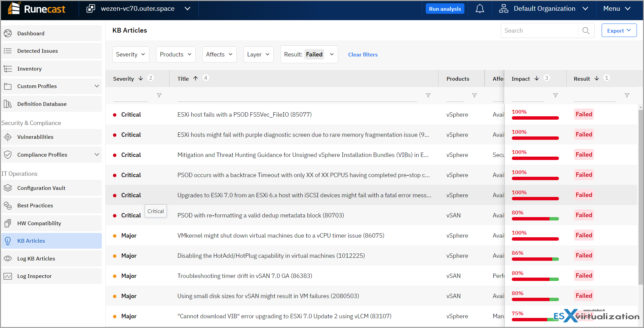The width and height of the screenshot is (644, 328).
Task: Click the Dashboard sidebar icon
Action: click(8, 33)
